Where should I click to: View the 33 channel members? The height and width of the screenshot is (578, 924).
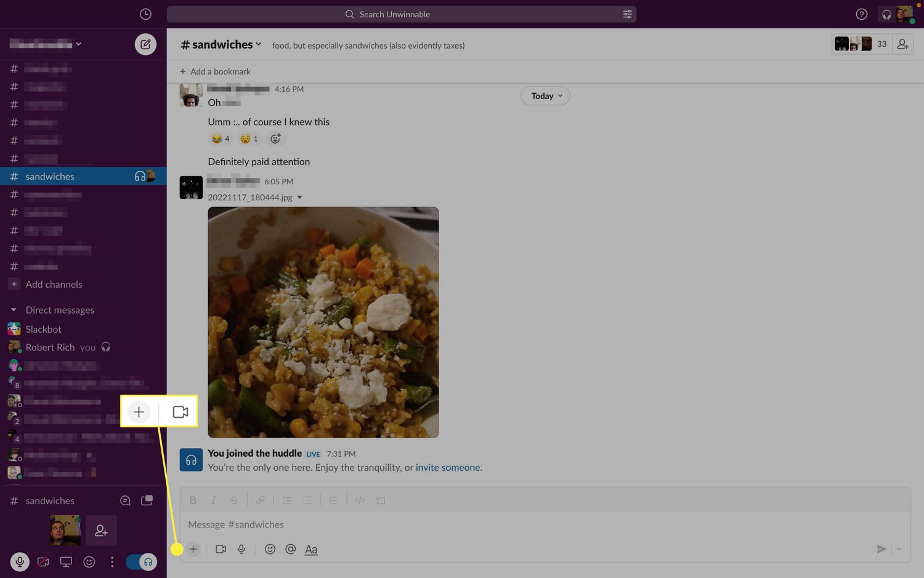(x=861, y=44)
